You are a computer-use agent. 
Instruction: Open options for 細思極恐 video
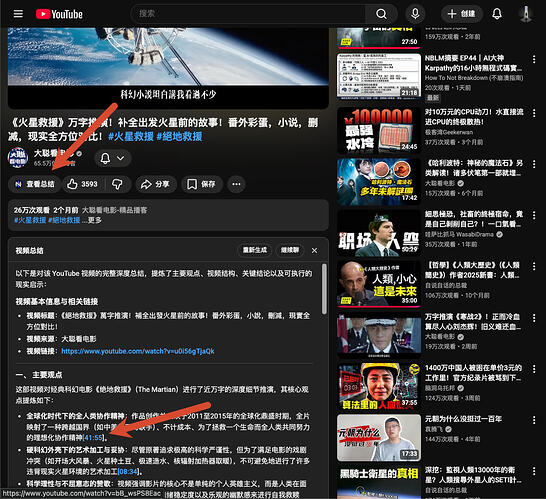pyautogui.click(x=534, y=215)
